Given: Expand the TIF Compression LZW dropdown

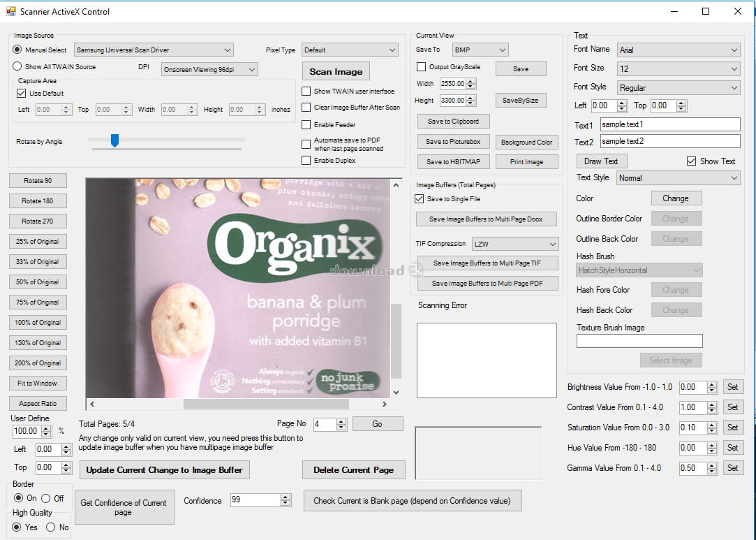Looking at the screenshot, I should pyautogui.click(x=515, y=244).
